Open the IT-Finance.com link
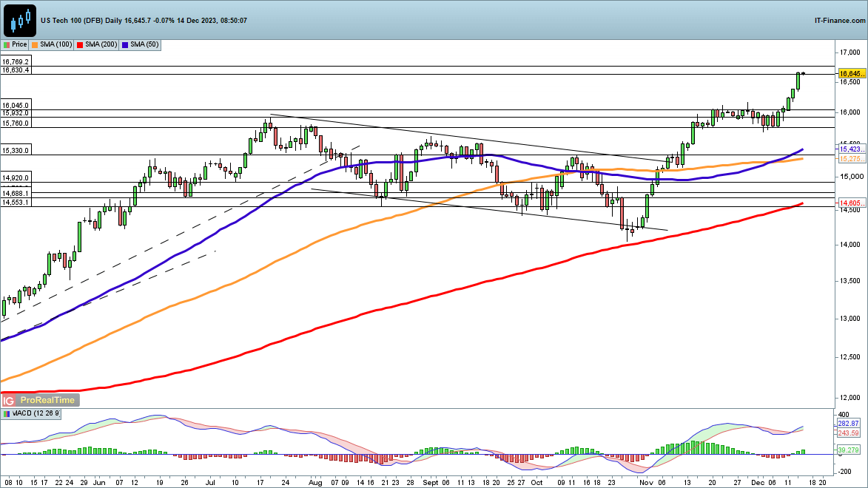Screen dimensions: 868x488 [839, 21]
